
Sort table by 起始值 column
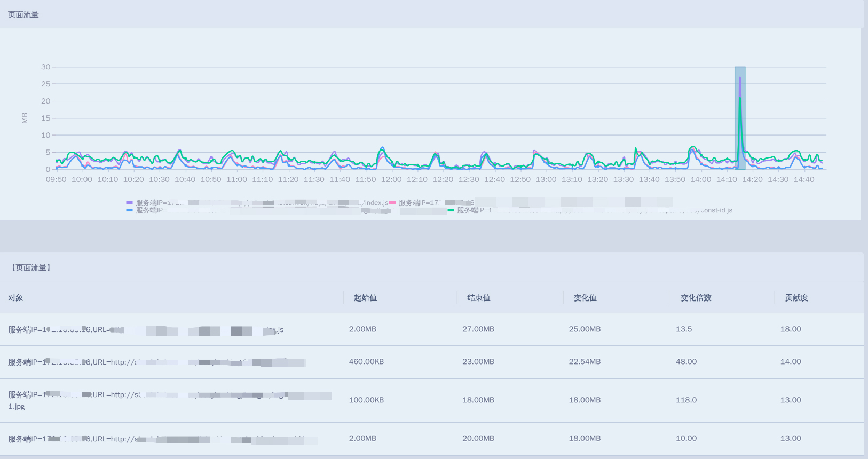[365, 298]
